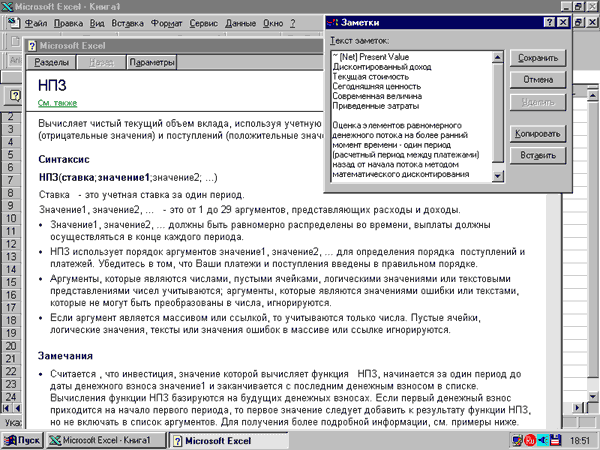Image resolution: width=600 pixels, height=450 pixels.
Task: Click the speaker volume tray icon
Action: pyautogui.click(x=543, y=440)
